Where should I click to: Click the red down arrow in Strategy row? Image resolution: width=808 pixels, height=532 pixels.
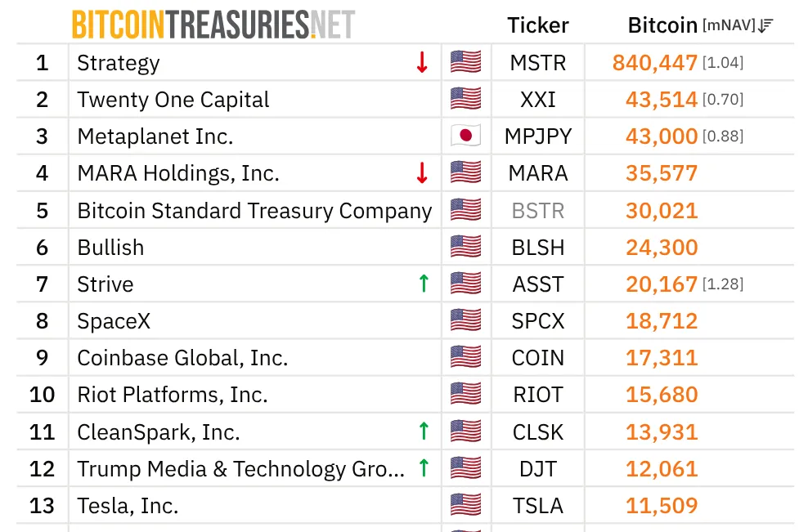click(422, 62)
